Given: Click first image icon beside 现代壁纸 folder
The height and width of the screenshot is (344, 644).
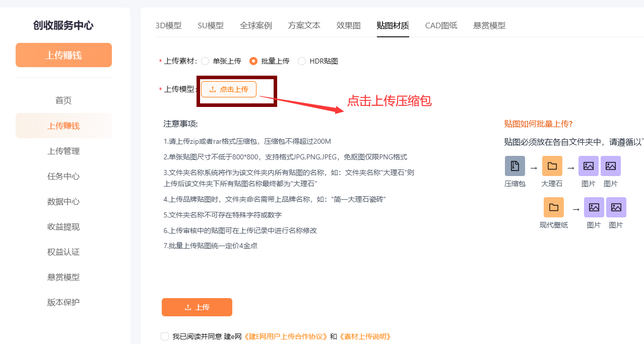Looking at the screenshot, I should (594, 207).
